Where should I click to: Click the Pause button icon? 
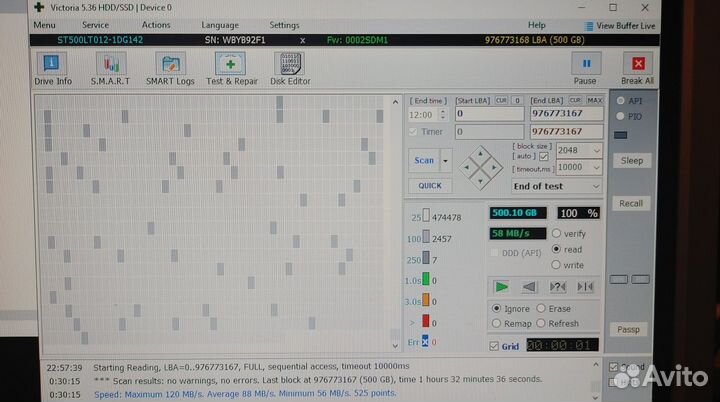[x=585, y=64]
